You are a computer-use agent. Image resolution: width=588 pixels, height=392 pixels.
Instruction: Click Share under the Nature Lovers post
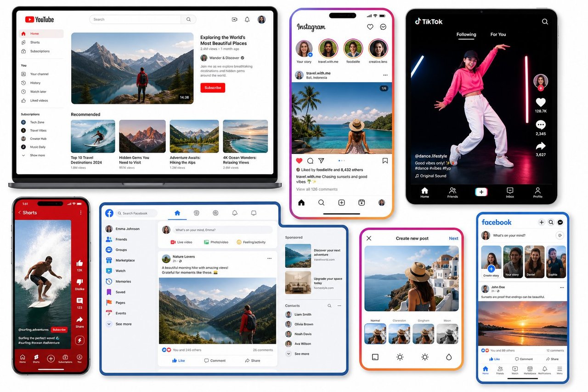pyautogui.click(x=253, y=361)
